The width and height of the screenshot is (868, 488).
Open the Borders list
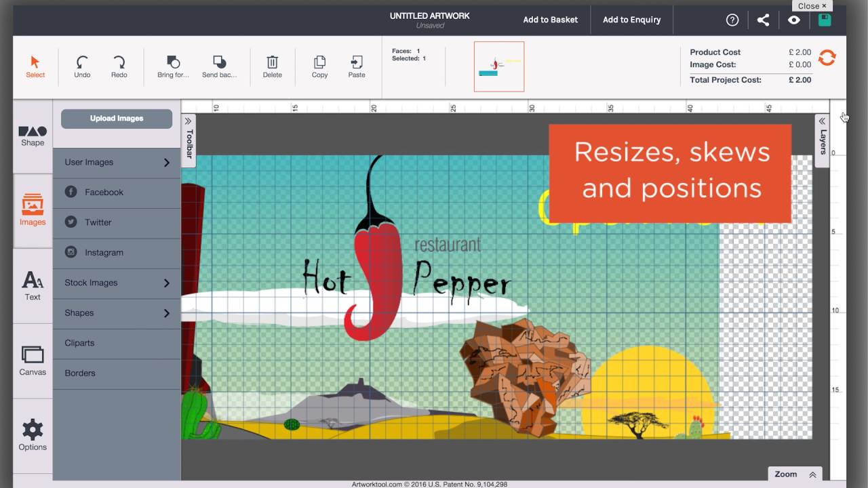tap(117, 373)
